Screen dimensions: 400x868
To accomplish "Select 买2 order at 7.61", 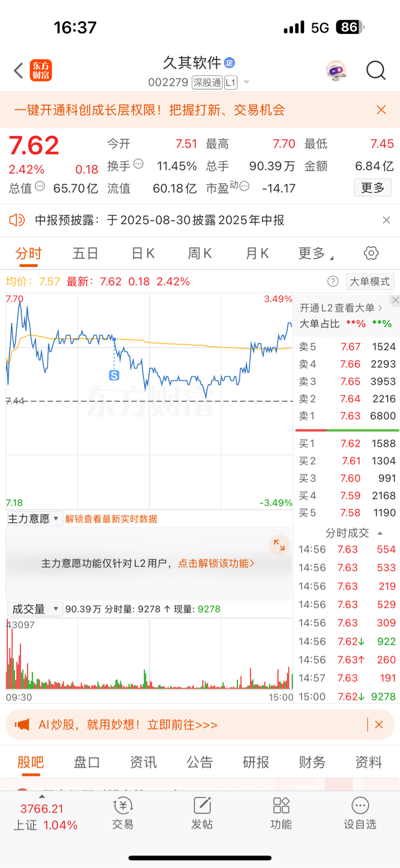I will click(347, 461).
